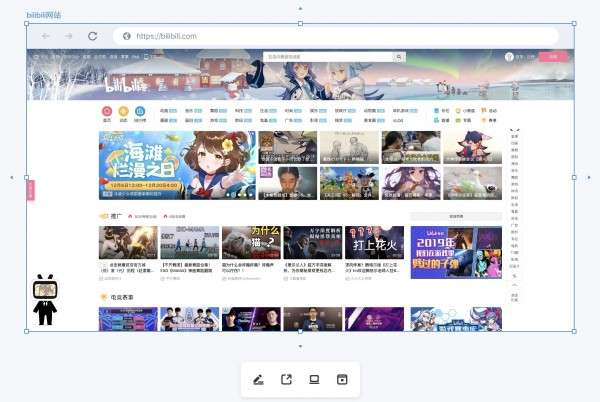Click the browser forward arrow
This screenshot has width=600, height=402.
coord(69,36)
